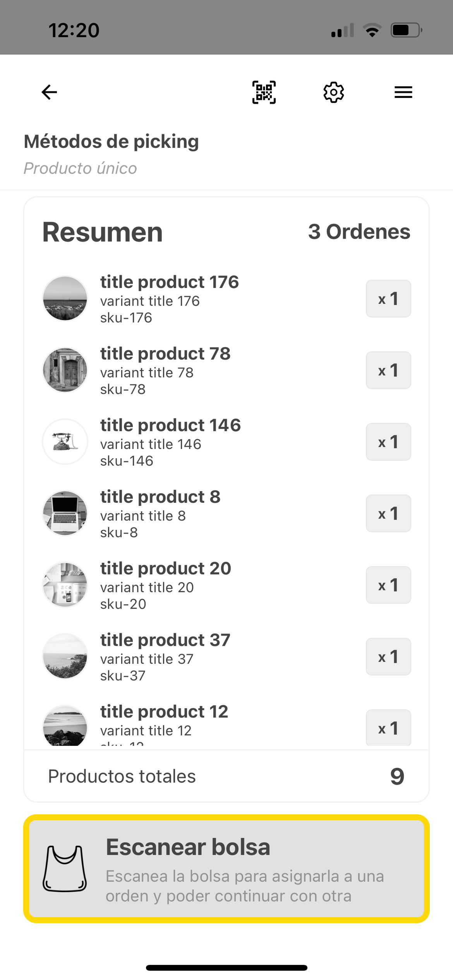Tap the battery indicator icon
This screenshot has width=453, height=980.
(406, 30)
